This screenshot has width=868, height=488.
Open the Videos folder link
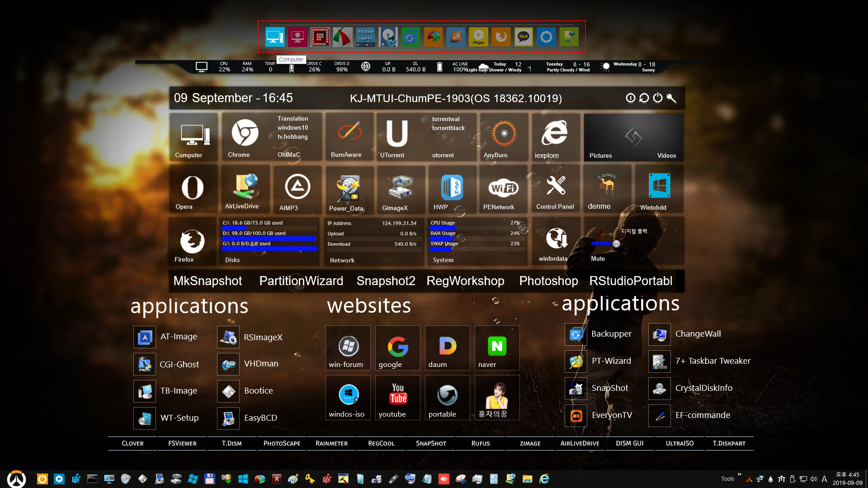tap(666, 155)
